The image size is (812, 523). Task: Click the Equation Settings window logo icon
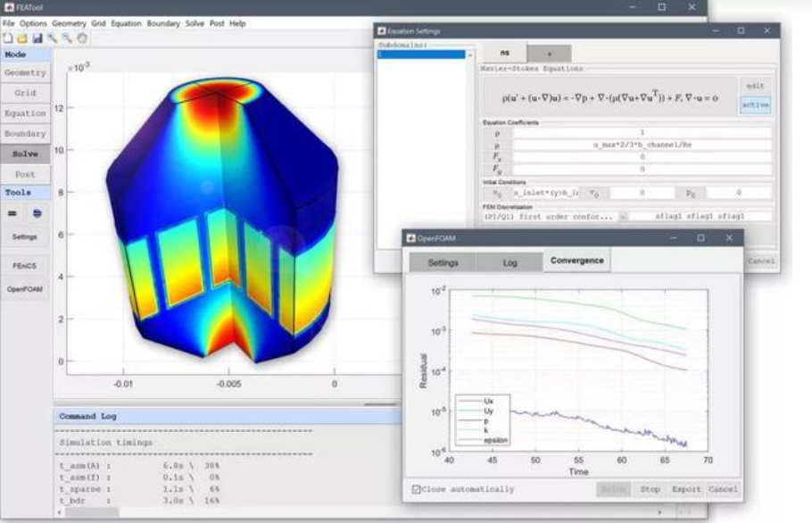pyautogui.click(x=382, y=31)
